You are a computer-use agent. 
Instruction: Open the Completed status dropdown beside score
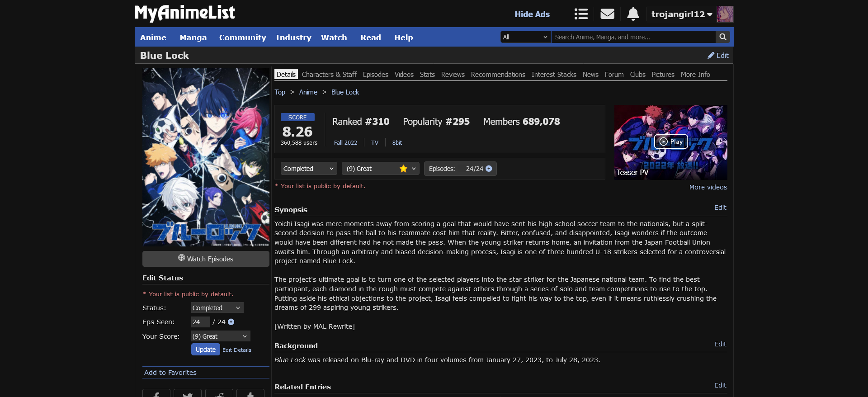pos(308,169)
